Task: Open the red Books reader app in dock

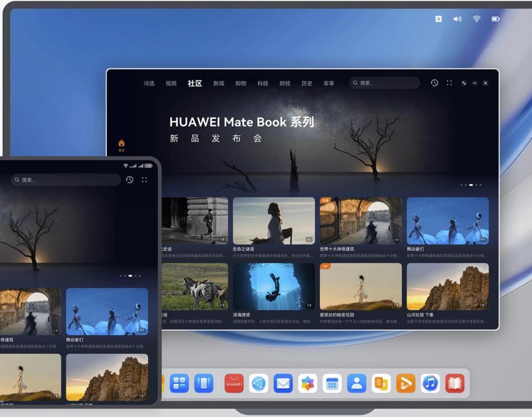Action: click(x=454, y=383)
